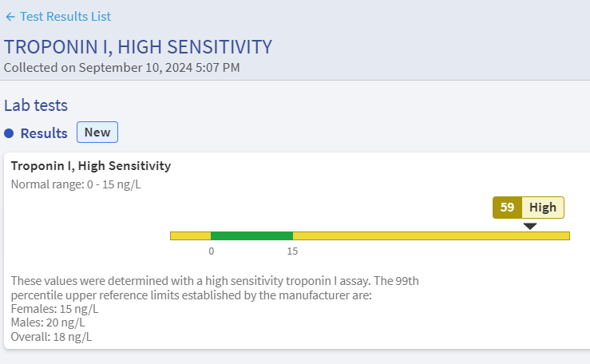Viewport: 590px width, 364px height.
Task: Click the Lab tests heading
Action: click(36, 105)
